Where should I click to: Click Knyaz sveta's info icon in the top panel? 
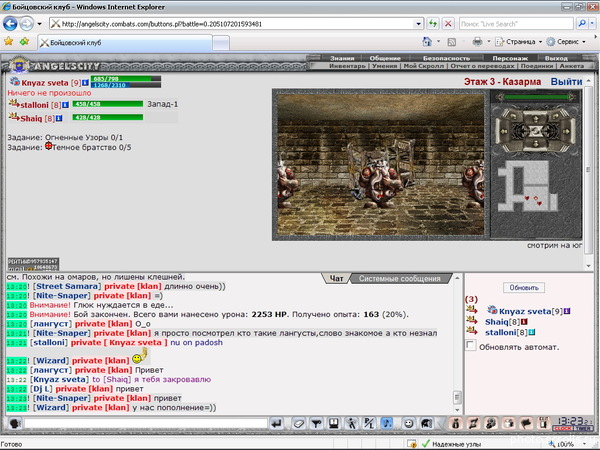tap(85, 83)
